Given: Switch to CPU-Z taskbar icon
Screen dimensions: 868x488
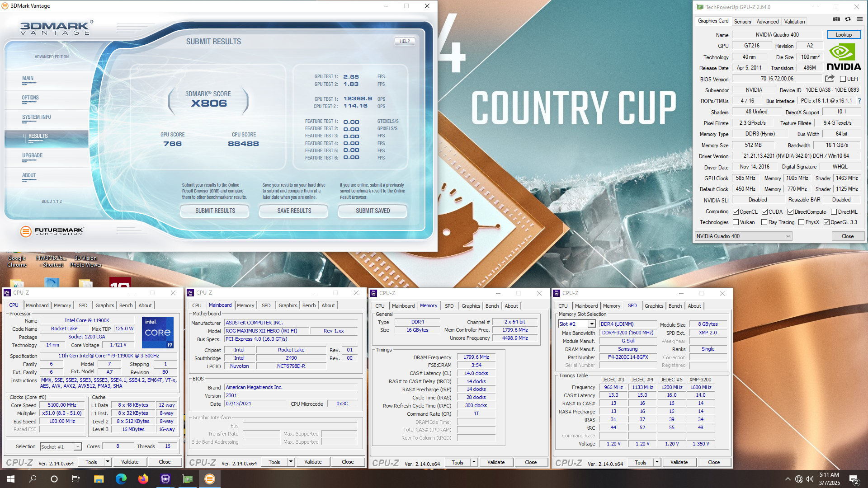Looking at the screenshot, I should (x=165, y=479).
